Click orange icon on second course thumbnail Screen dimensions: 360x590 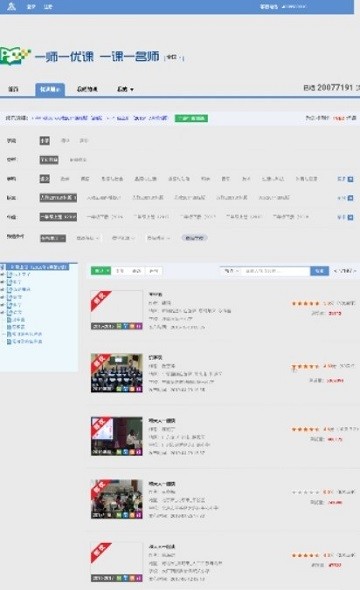click(x=132, y=389)
